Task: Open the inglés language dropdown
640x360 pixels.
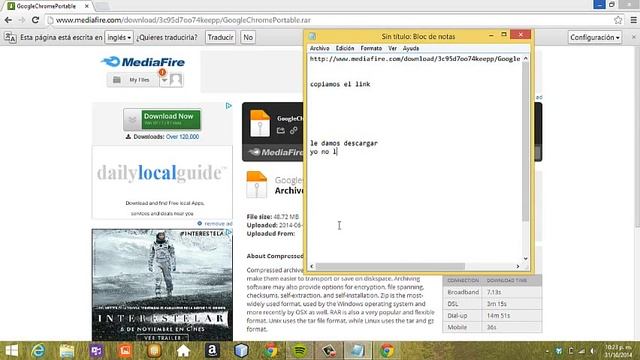Action: (x=119, y=37)
